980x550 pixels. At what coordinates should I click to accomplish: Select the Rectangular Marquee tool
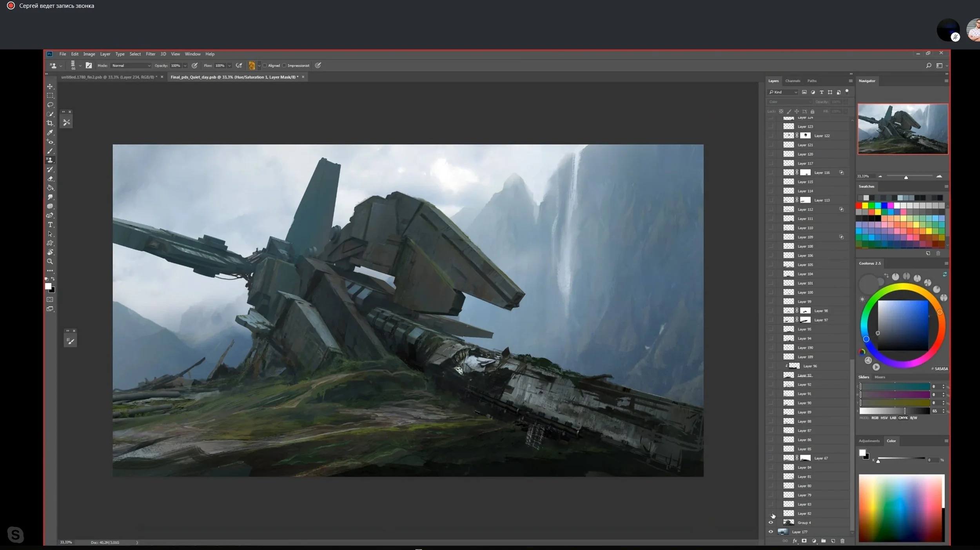coord(50,96)
